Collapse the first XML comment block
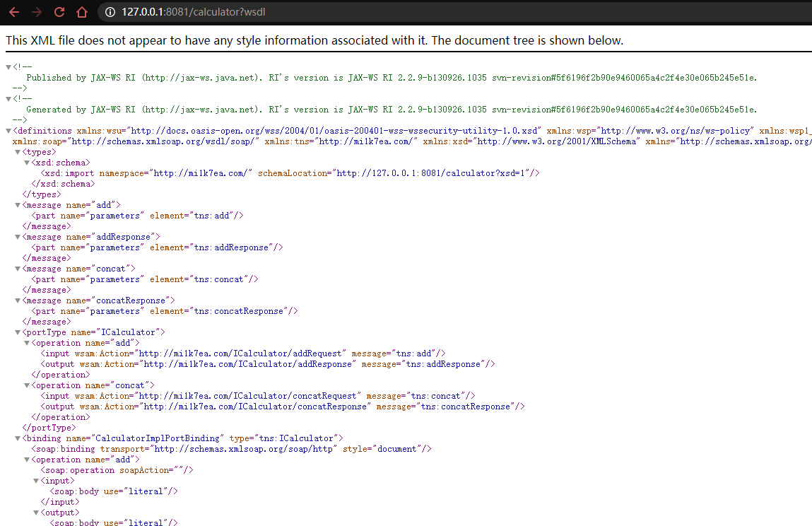This screenshot has width=812, height=526. (8, 67)
